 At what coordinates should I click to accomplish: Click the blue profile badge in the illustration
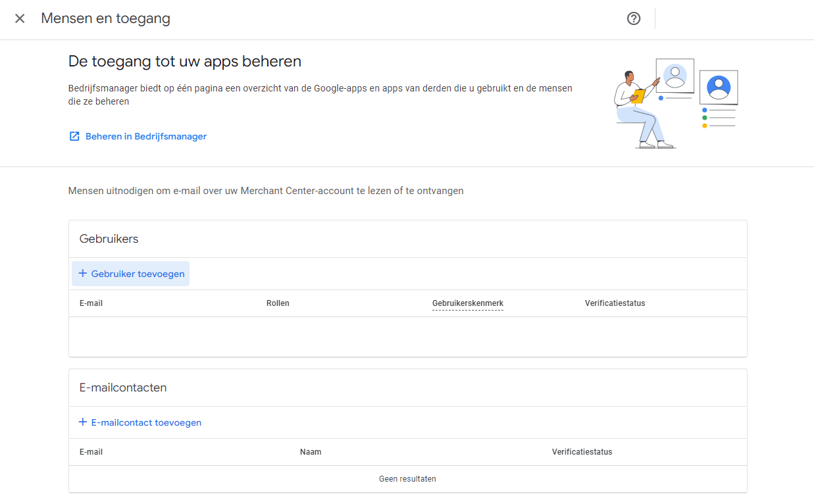(719, 86)
